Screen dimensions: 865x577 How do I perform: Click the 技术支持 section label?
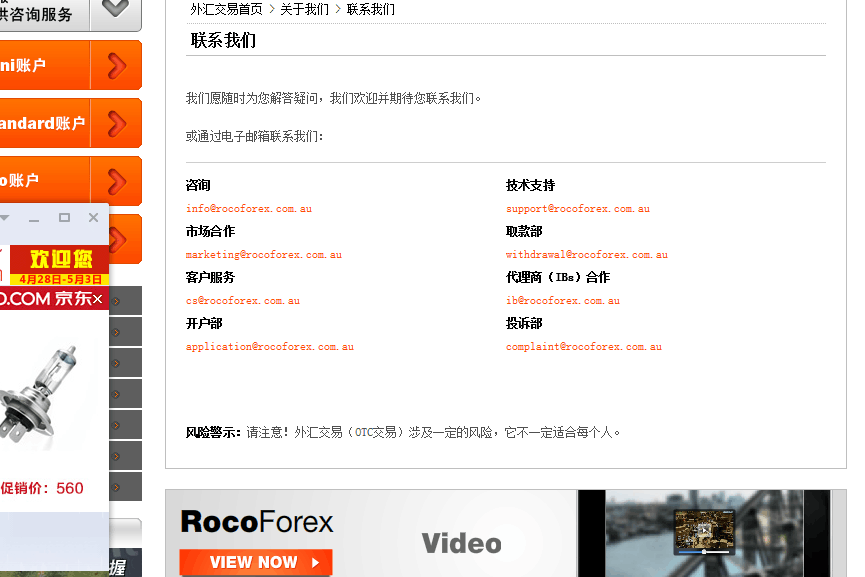point(530,185)
